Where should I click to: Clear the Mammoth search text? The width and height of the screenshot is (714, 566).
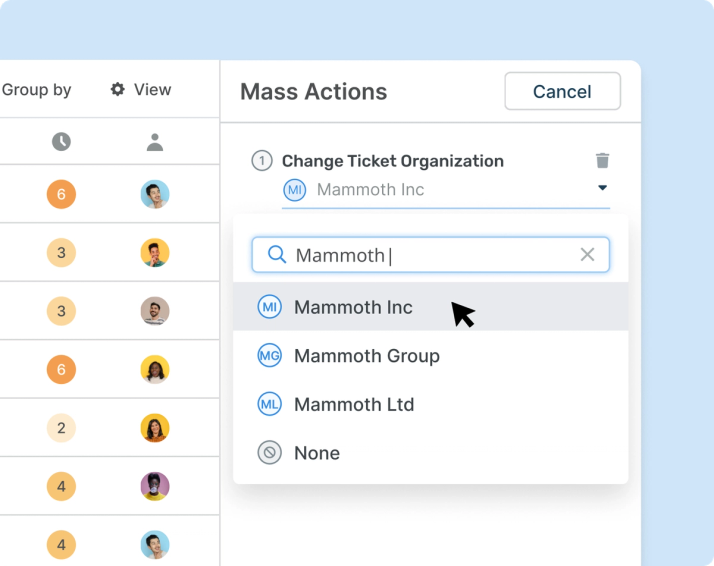tap(587, 255)
